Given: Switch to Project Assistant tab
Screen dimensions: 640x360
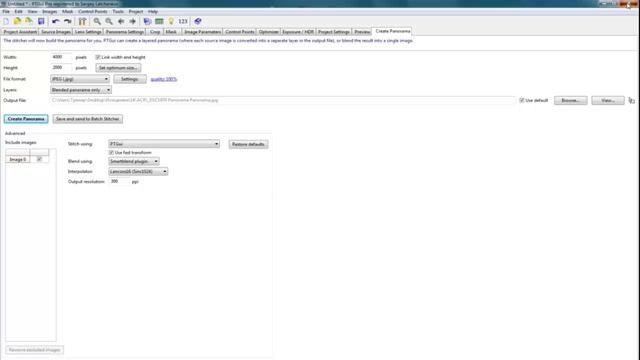Looking at the screenshot, I should tap(20, 32).
